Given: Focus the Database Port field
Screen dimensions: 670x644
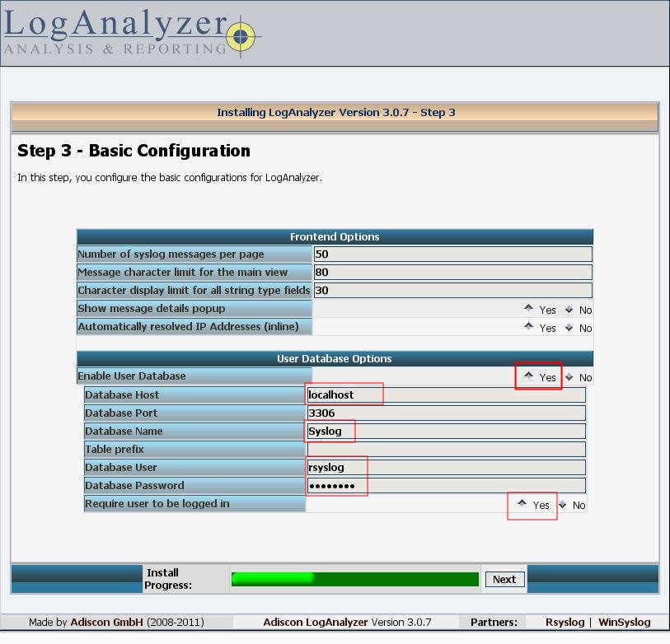Looking at the screenshot, I should click(x=446, y=413).
